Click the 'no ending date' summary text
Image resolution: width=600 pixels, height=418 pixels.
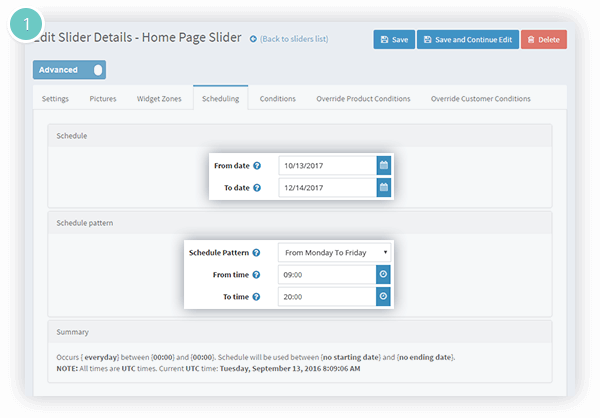coord(426,357)
